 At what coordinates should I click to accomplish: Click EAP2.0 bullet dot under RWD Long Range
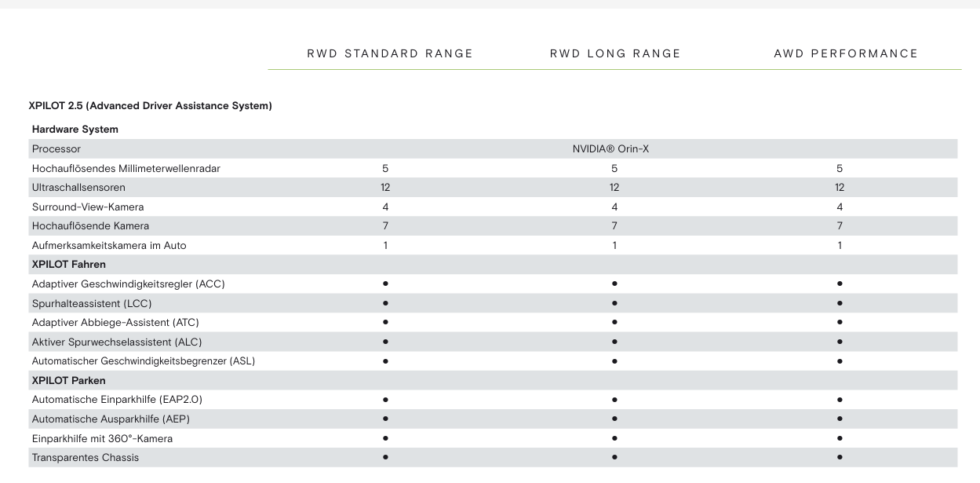coord(614,400)
